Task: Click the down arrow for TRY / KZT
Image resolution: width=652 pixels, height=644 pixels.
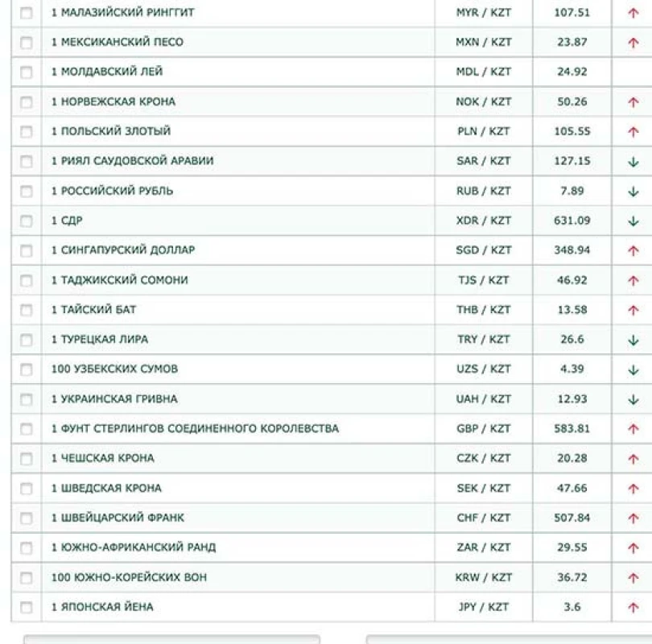Action: pyautogui.click(x=633, y=340)
